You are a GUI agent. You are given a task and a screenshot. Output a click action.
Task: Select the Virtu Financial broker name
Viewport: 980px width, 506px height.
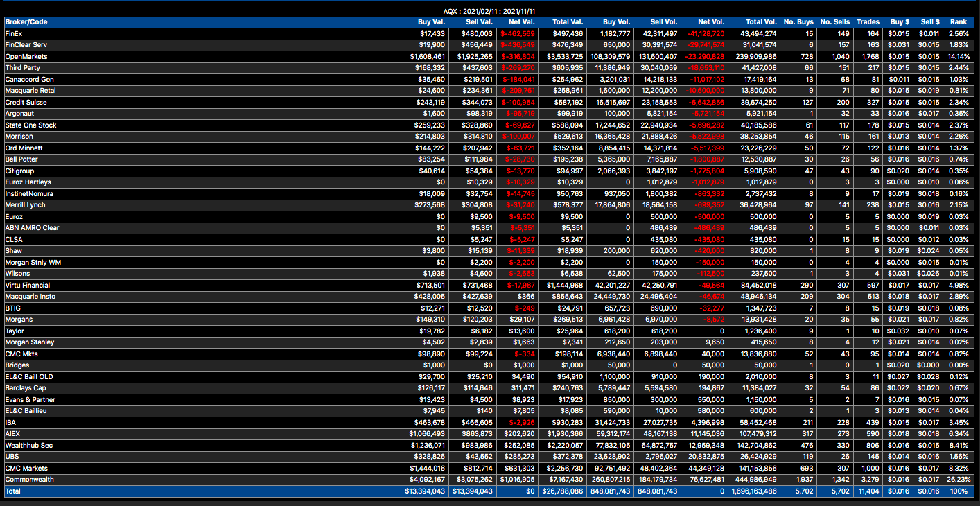(x=28, y=285)
